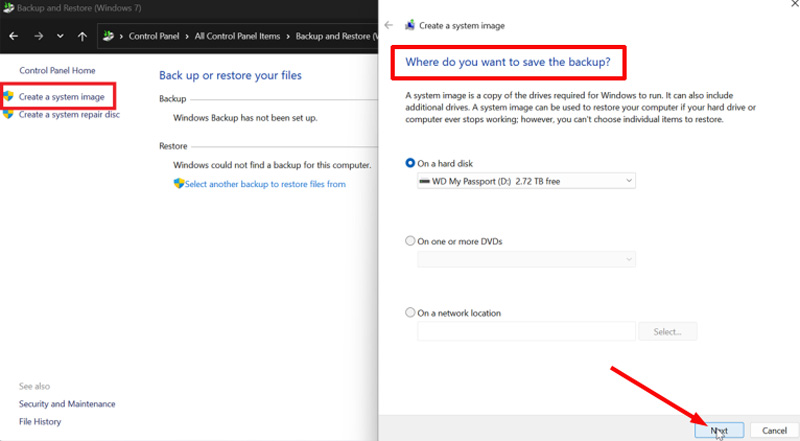This screenshot has height=441, width=800.
Task: Go back using the Control Panel back arrow
Action: (x=14, y=36)
